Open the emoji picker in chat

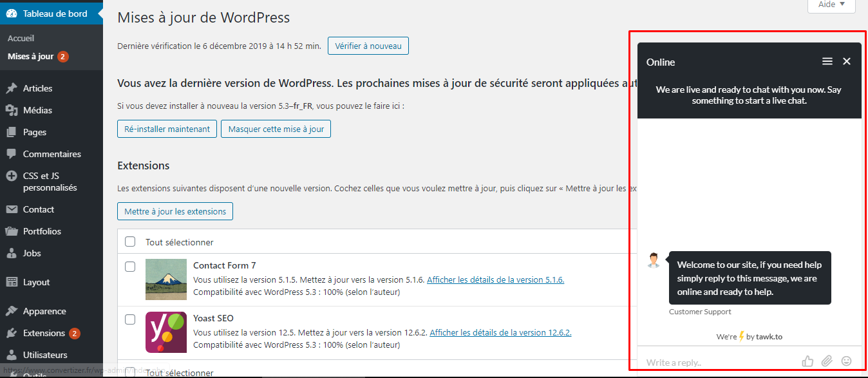point(847,361)
